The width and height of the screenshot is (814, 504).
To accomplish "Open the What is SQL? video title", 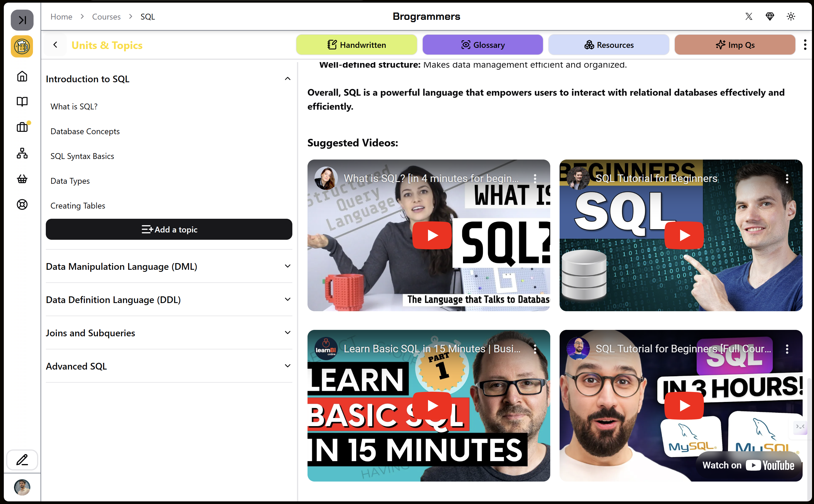I will (x=431, y=178).
